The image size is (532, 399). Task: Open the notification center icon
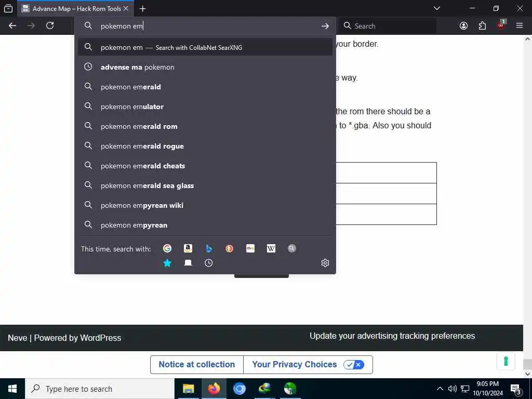(x=516, y=389)
